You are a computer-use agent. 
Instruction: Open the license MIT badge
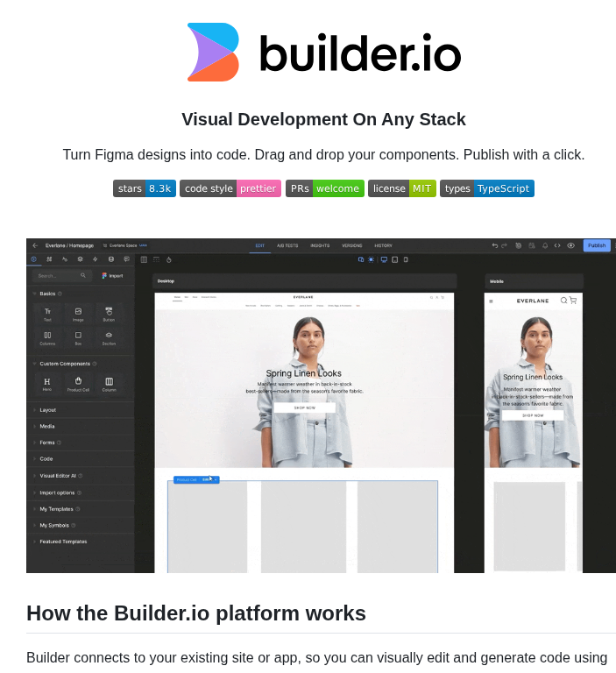click(402, 188)
